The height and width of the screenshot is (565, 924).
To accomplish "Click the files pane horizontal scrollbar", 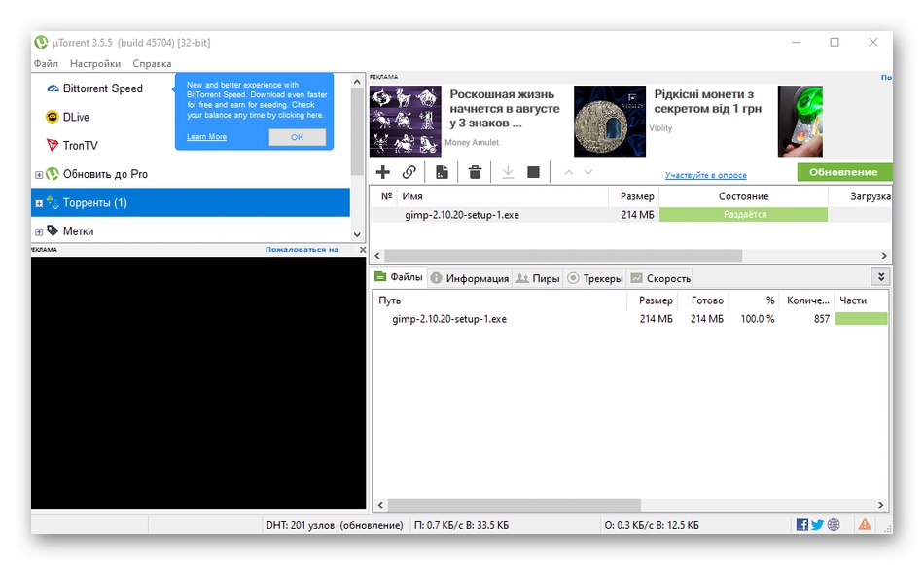I will [514, 505].
